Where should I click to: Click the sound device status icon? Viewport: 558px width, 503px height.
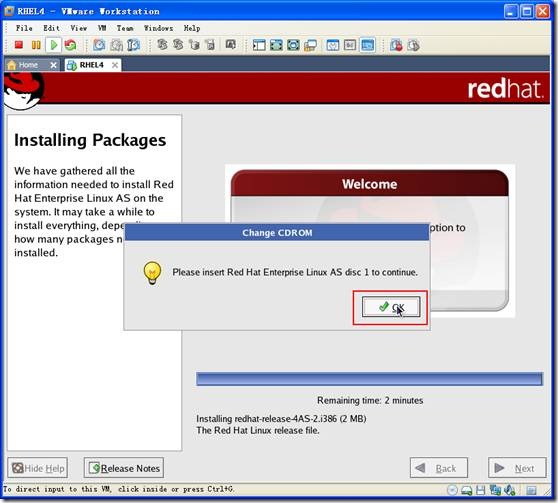click(x=510, y=491)
